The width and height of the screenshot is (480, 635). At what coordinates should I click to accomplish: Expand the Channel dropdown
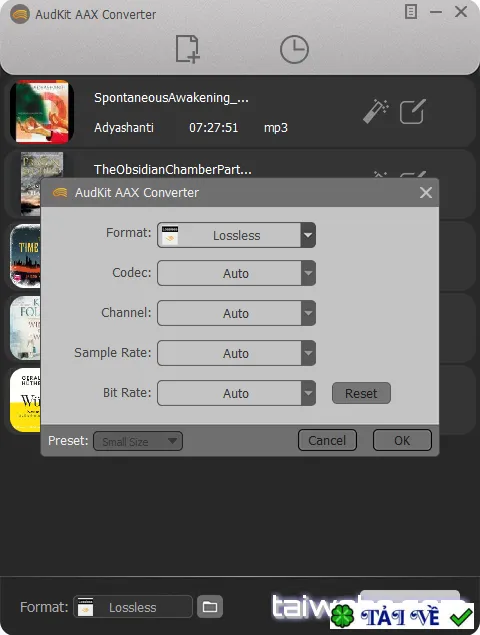click(308, 313)
